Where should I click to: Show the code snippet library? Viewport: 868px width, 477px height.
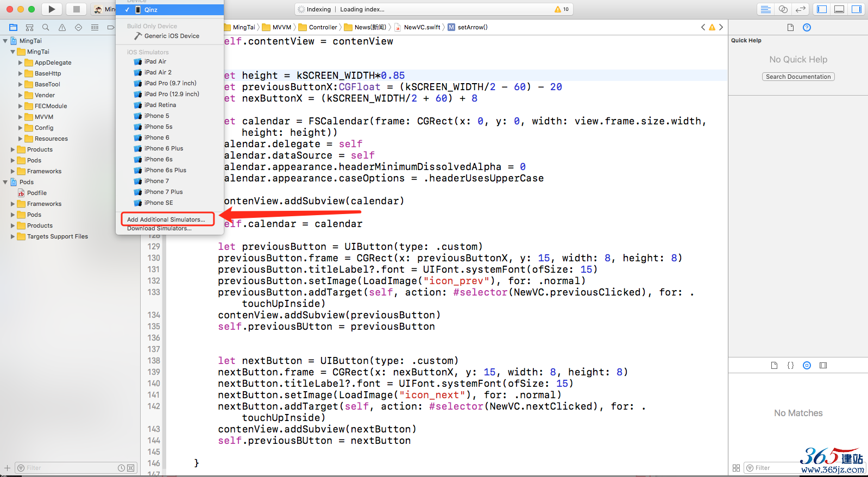790,366
